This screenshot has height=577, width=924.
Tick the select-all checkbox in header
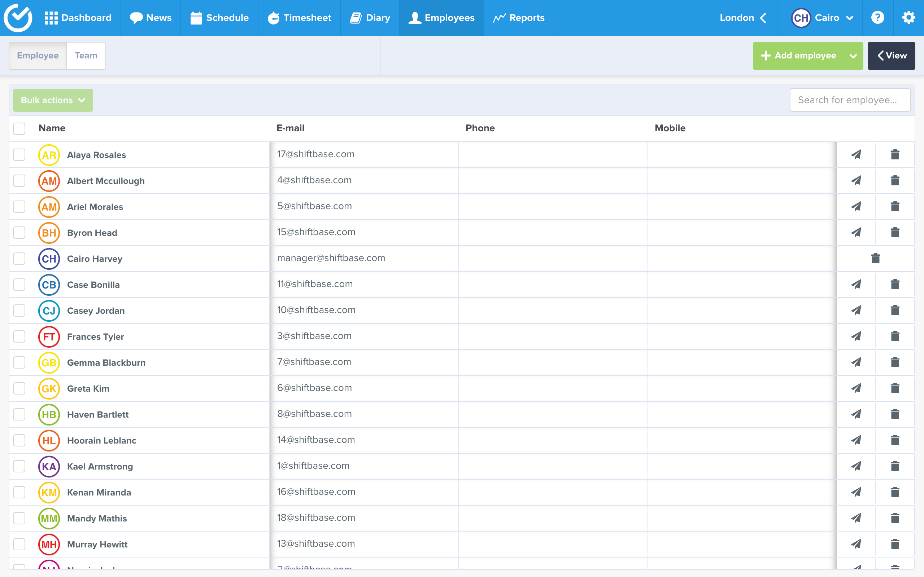point(19,128)
